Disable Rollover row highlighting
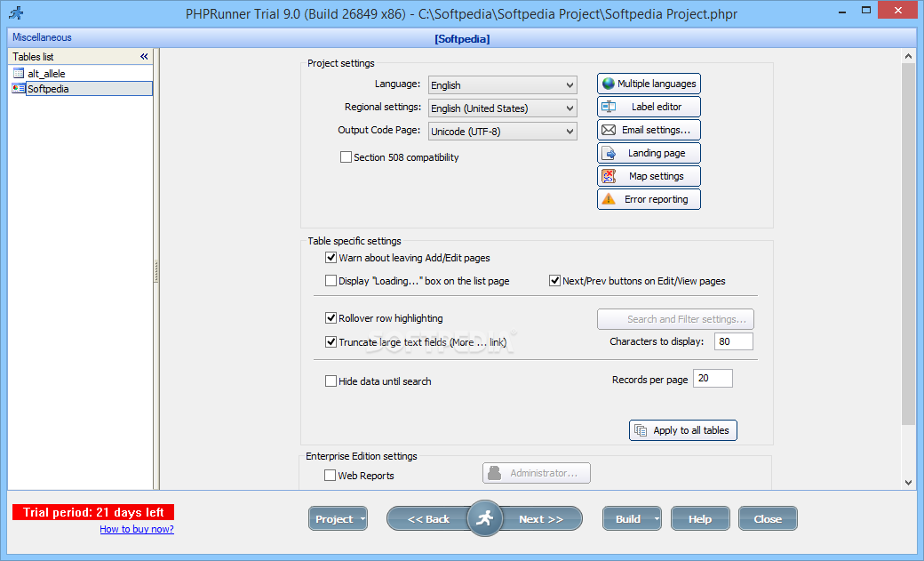 click(331, 318)
